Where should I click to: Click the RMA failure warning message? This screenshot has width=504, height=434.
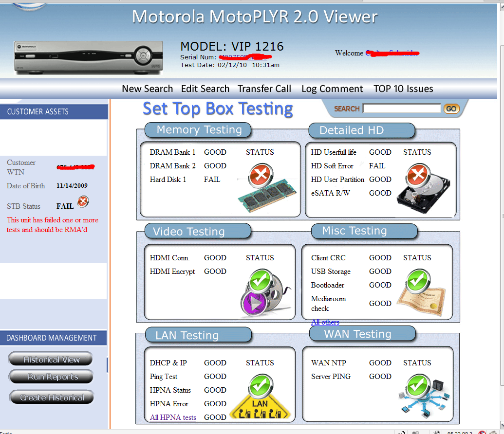pos(53,225)
